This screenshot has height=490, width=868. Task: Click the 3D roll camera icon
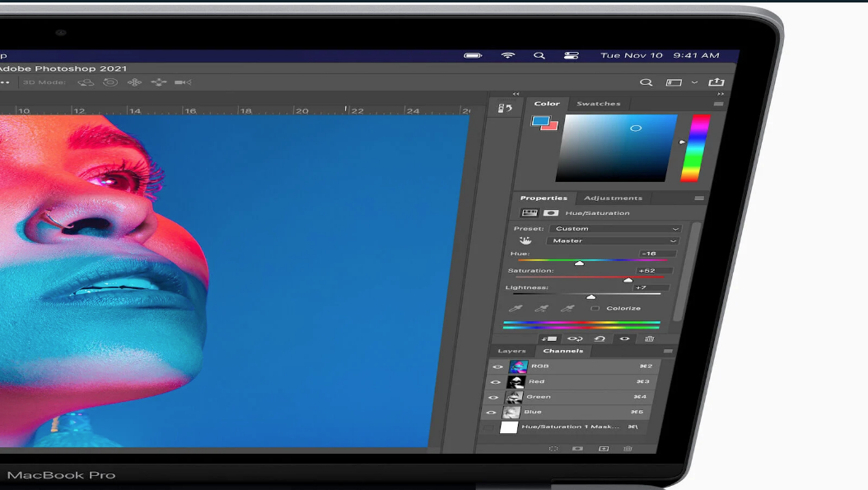pos(110,82)
